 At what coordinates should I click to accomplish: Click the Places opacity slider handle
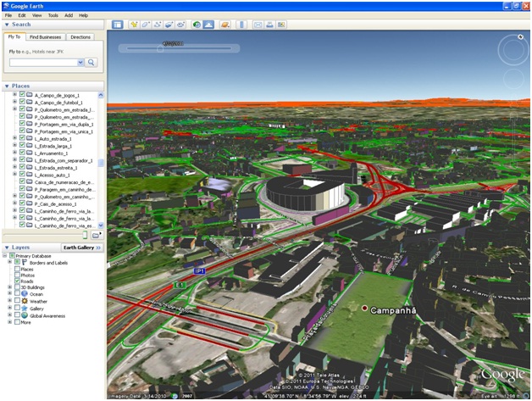click(85, 235)
